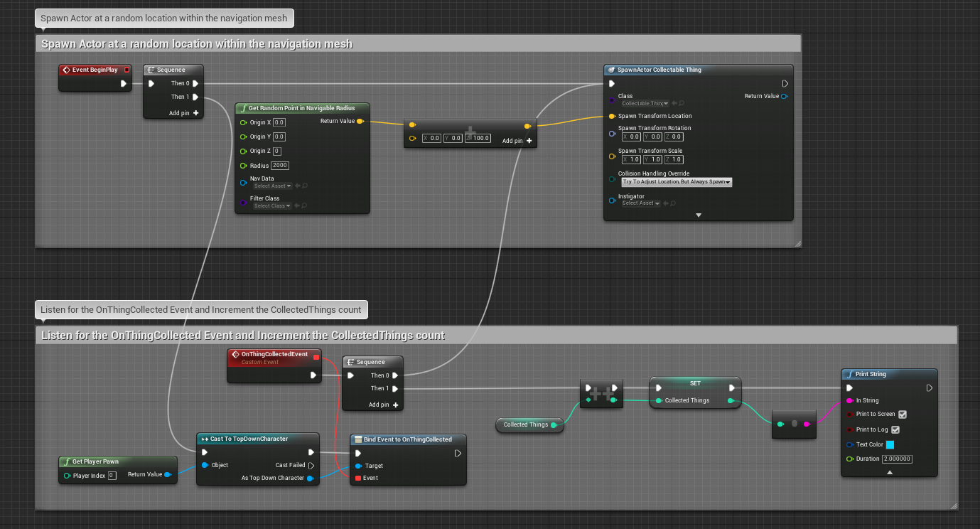
Task: Click Collected Things getter output pin
Action: (554, 424)
